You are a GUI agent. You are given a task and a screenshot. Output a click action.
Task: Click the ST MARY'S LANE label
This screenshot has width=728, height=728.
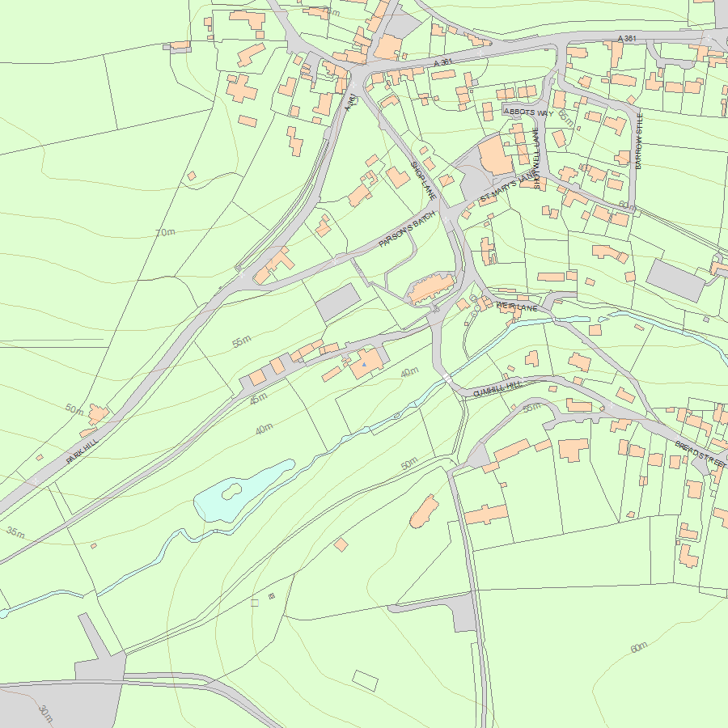pos(507,188)
